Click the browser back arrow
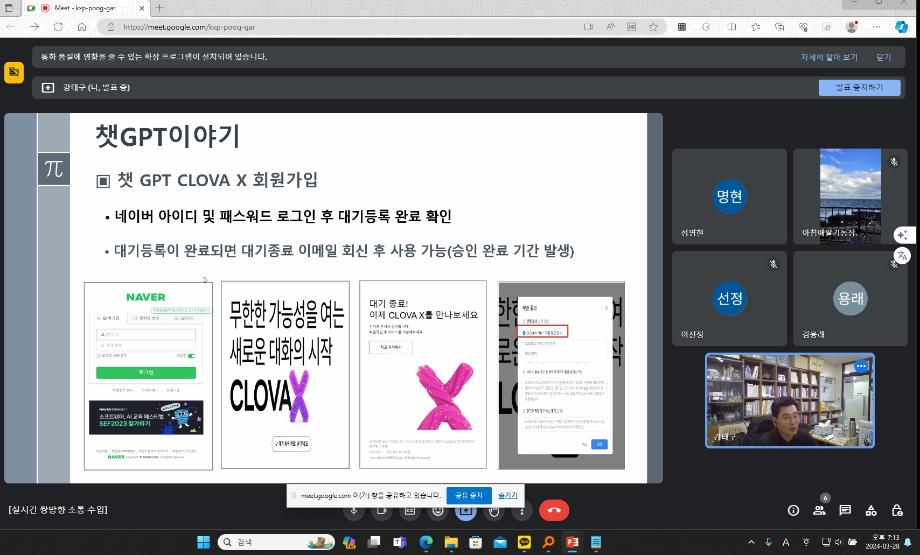 (x=11, y=27)
